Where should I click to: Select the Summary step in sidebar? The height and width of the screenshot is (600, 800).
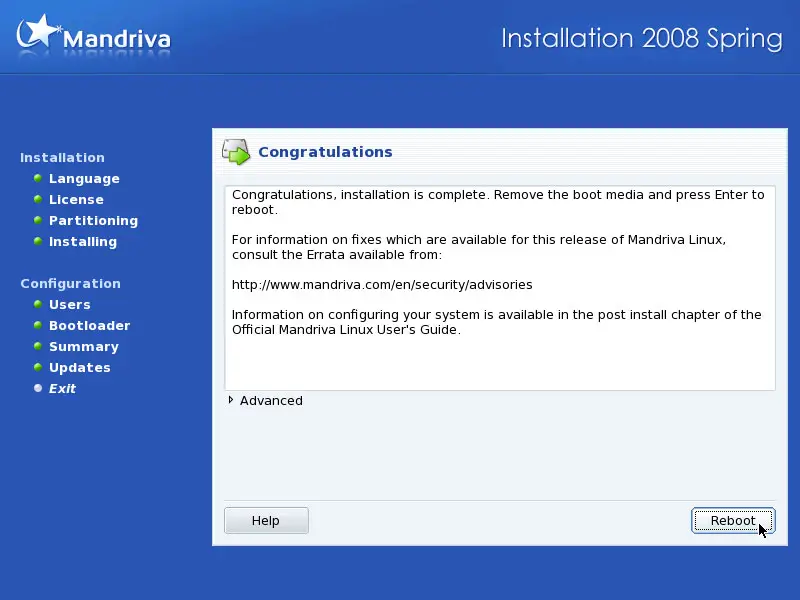(84, 346)
